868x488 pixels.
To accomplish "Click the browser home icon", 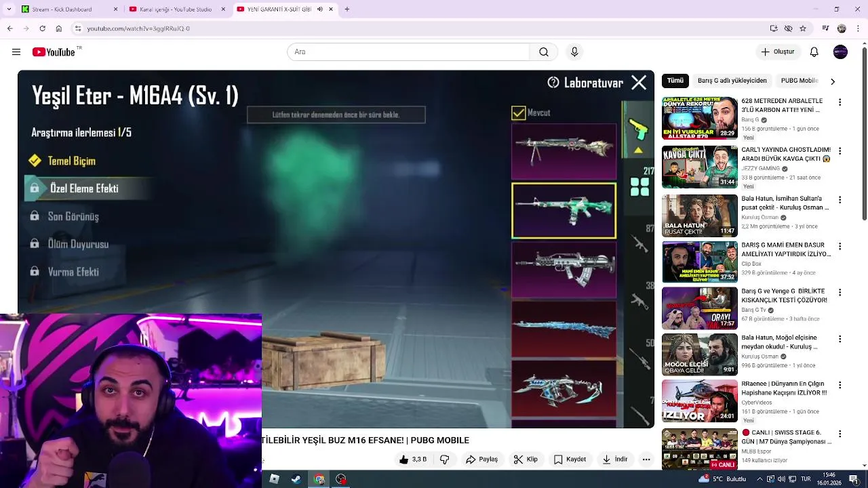I will coord(59,28).
